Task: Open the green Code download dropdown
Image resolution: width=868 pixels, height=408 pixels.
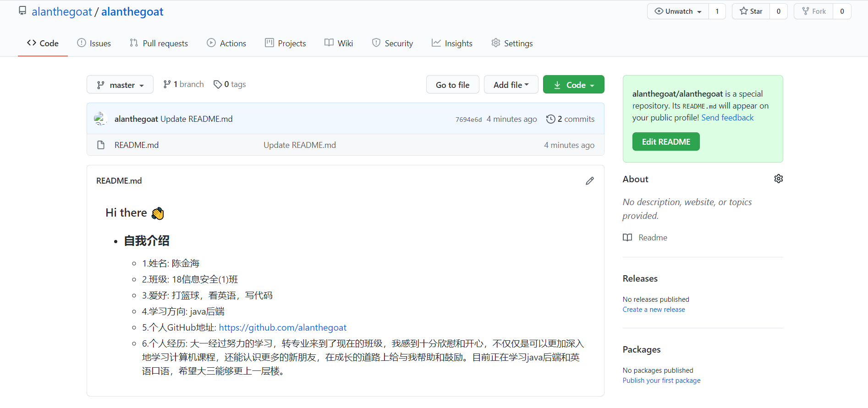Action: [x=574, y=85]
